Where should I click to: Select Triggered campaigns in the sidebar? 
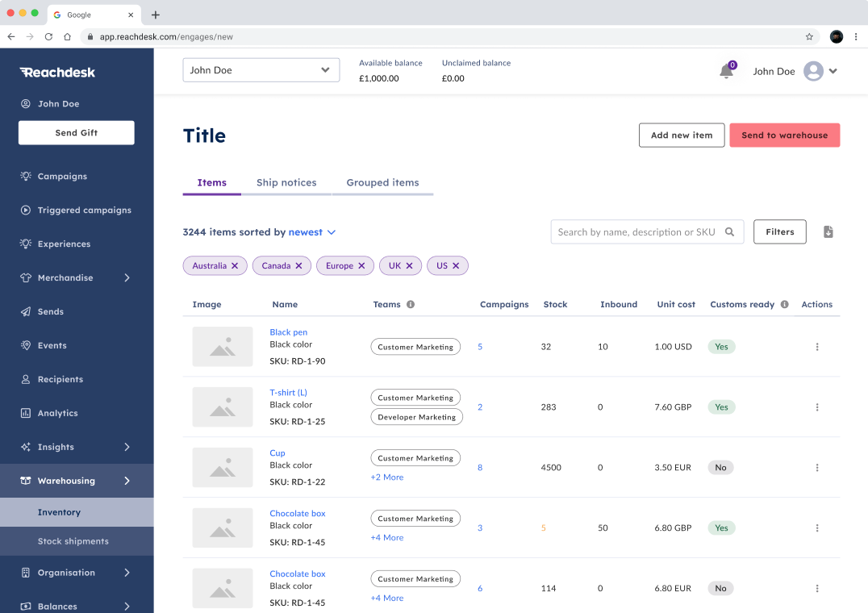(85, 210)
